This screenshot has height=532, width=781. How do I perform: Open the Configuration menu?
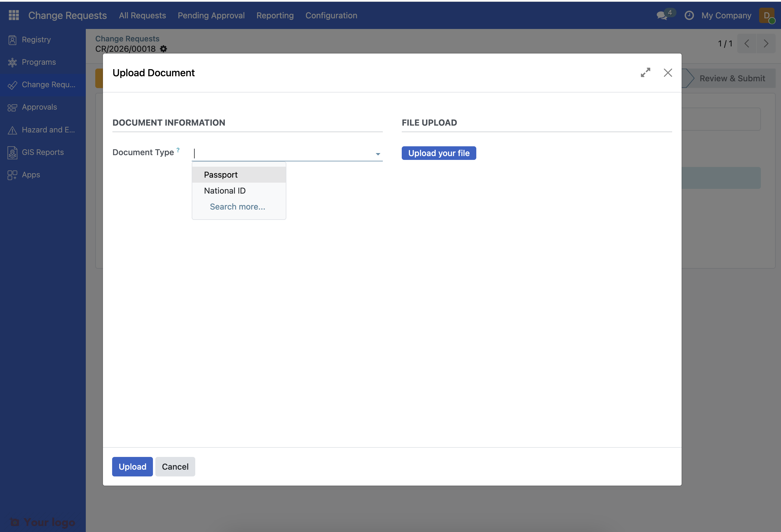[331, 15]
